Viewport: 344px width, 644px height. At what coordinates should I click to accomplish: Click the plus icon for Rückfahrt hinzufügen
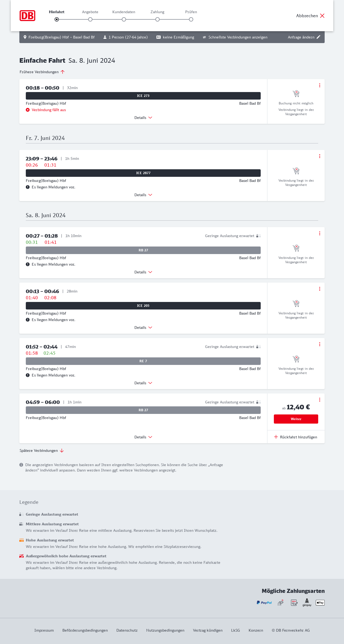point(276,437)
